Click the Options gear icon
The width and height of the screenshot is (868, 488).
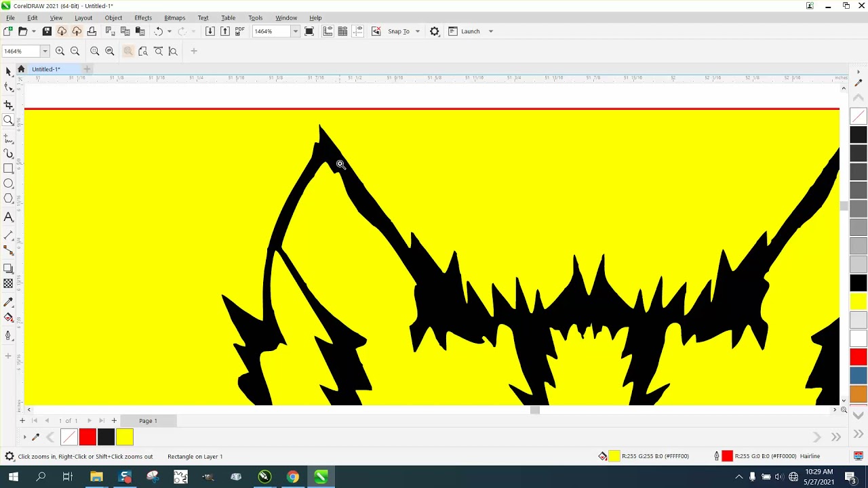pyautogui.click(x=435, y=31)
